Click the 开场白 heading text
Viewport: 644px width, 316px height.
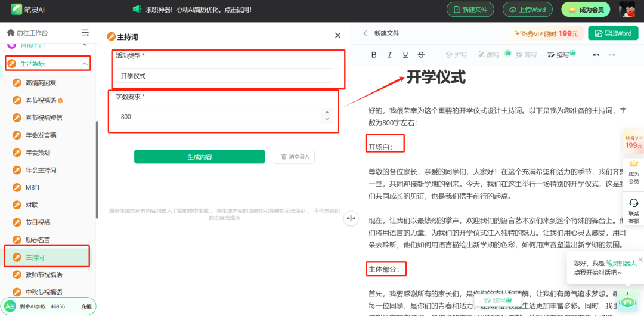(380, 147)
